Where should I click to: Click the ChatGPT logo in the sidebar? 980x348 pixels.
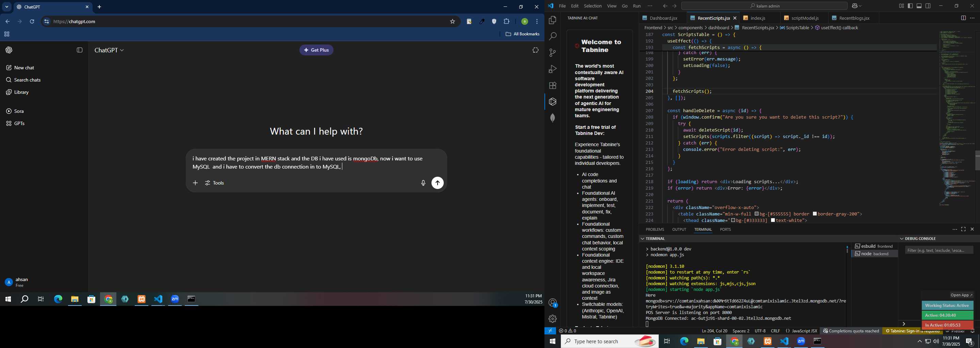click(x=9, y=50)
